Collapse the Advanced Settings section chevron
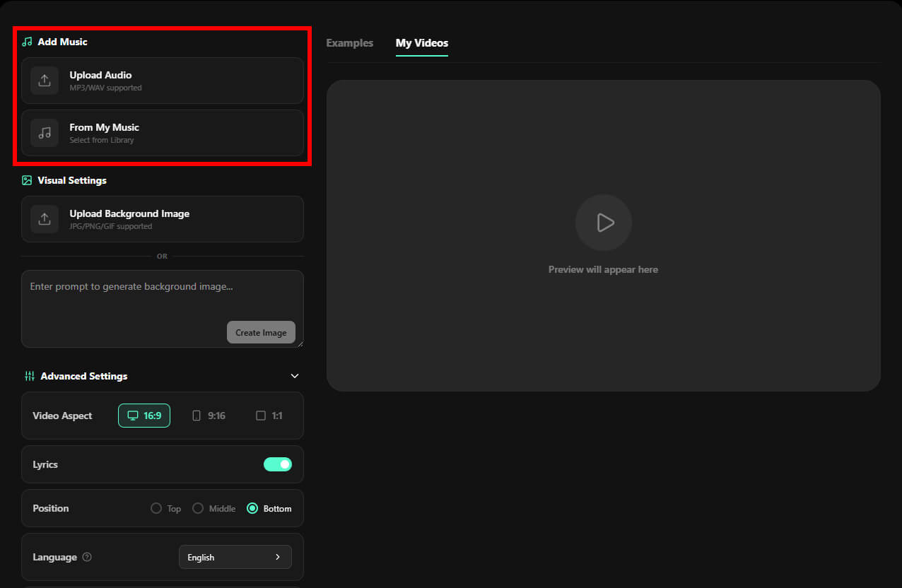902x588 pixels. (x=295, y=376)
